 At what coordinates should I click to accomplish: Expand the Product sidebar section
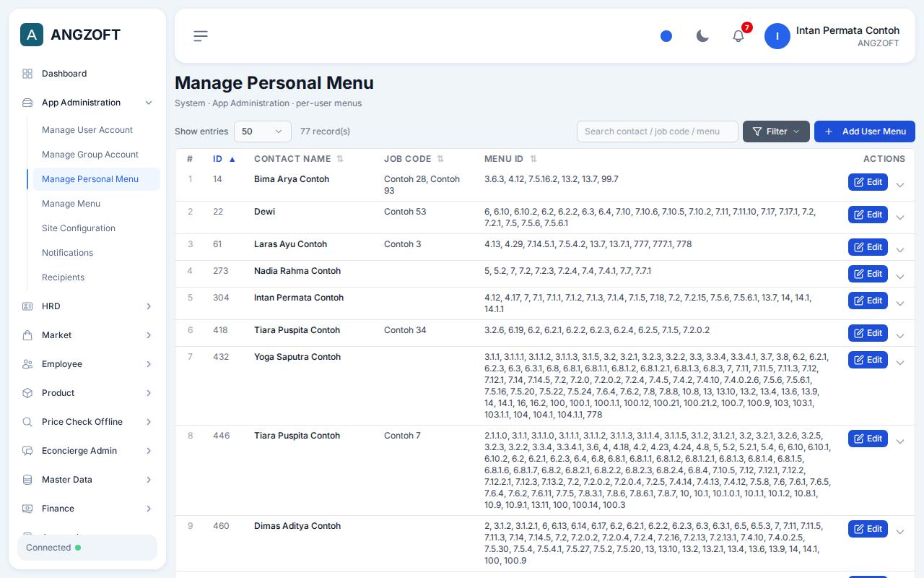[87, 393]
